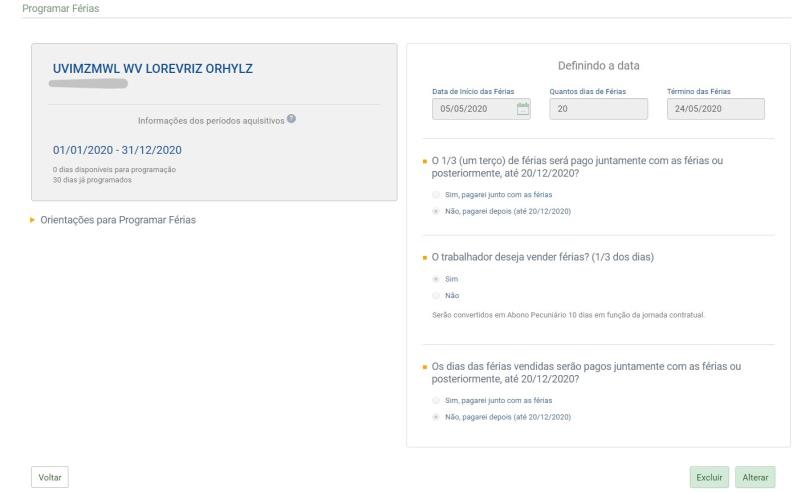Open the calendar picker for vacation start date
The height and width of the screenshot is (493, 809).
(x=521, y=109)
